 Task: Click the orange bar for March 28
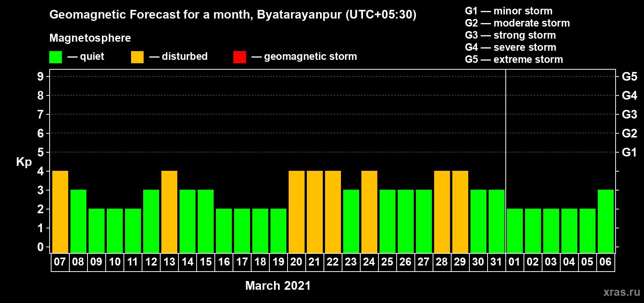click(x=442, y=212)
